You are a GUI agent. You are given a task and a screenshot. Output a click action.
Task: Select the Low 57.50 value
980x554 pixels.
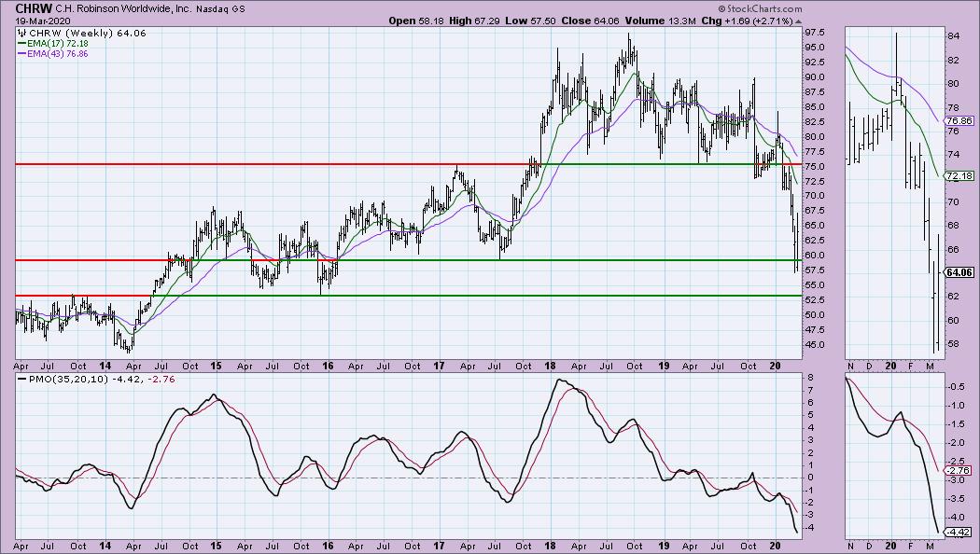[x=531, y=21]
